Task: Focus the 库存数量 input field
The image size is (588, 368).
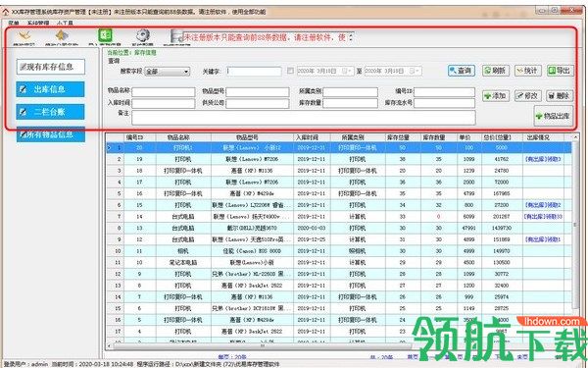Action: click(x=350, y=103)
